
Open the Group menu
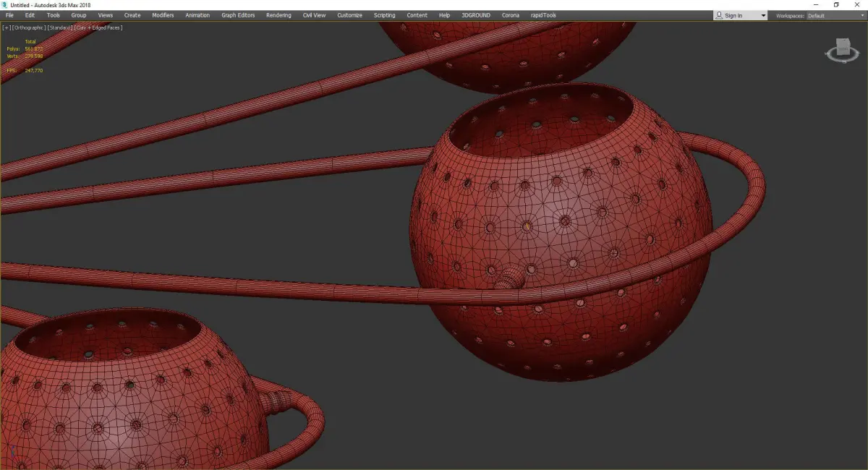coord(78,15)
